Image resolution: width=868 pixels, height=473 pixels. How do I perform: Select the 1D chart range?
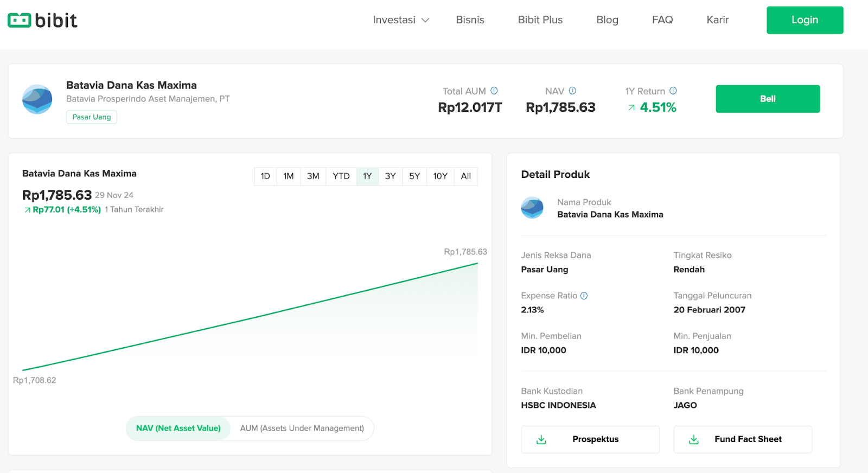[265, 176]
